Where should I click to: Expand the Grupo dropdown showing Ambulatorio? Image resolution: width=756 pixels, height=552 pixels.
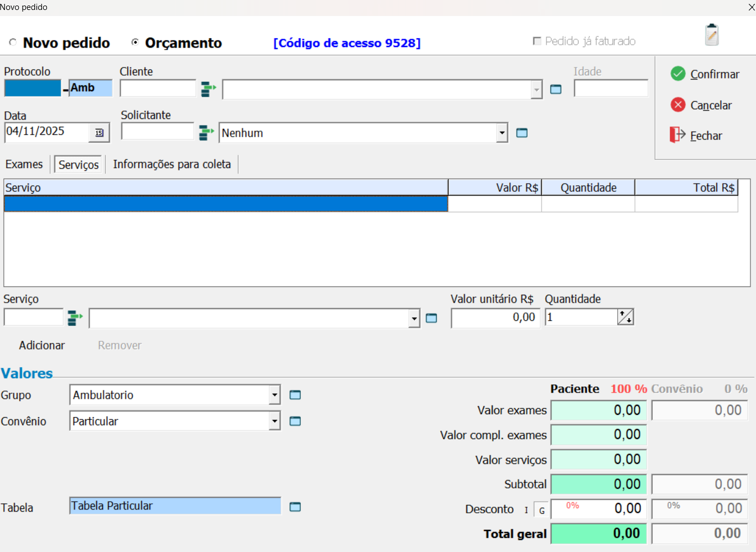click(x=274, y=395)
